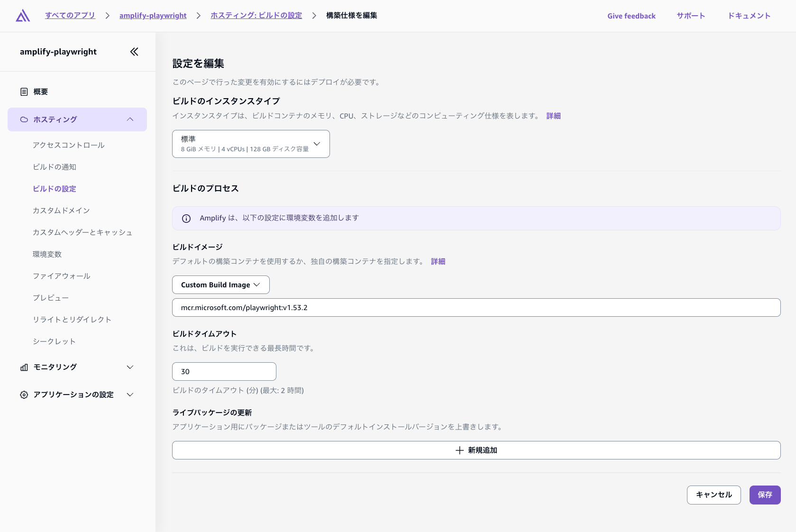Go to 環境変数 page
The width and height of the screenshot is (796, 532).
point(47,254)
